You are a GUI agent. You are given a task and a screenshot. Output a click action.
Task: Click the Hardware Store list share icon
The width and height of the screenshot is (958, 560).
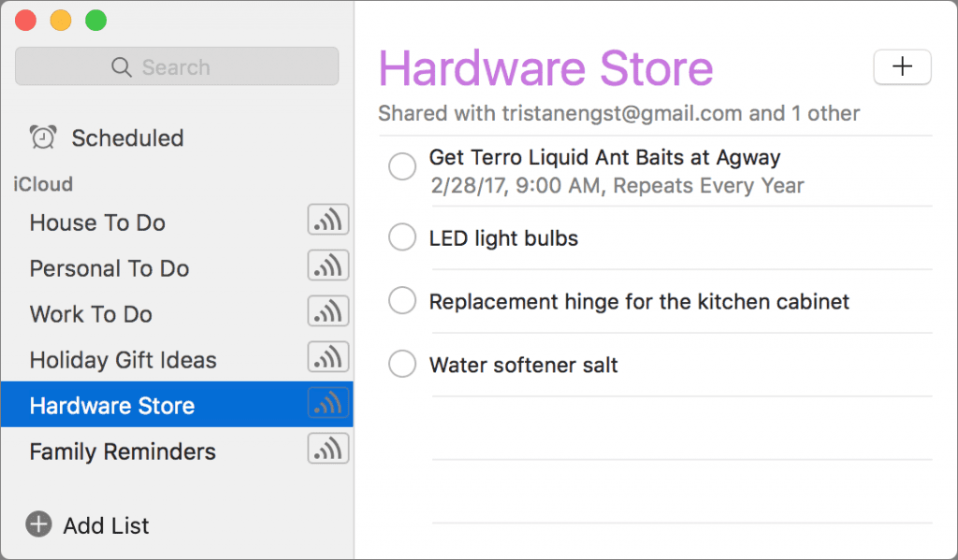pos(327,404)
